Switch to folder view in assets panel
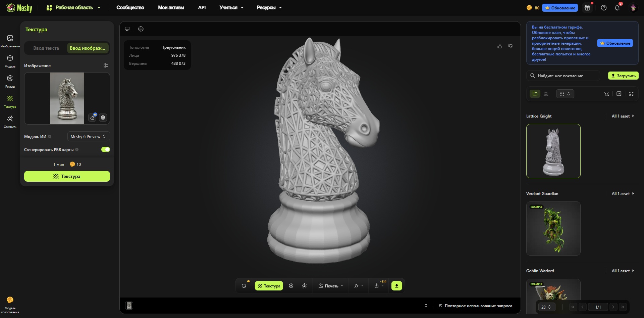Viewport: 644px width, 318px height. pos(535,94)
